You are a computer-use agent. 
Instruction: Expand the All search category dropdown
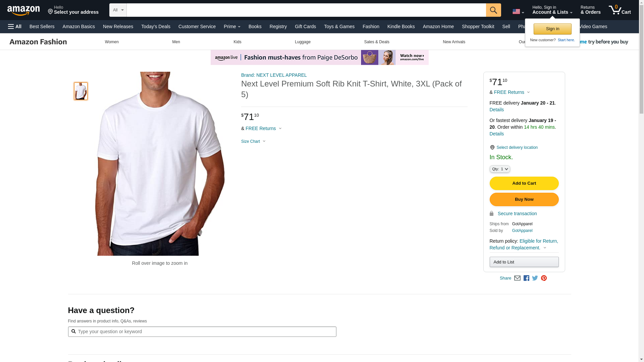coord(118,10)
